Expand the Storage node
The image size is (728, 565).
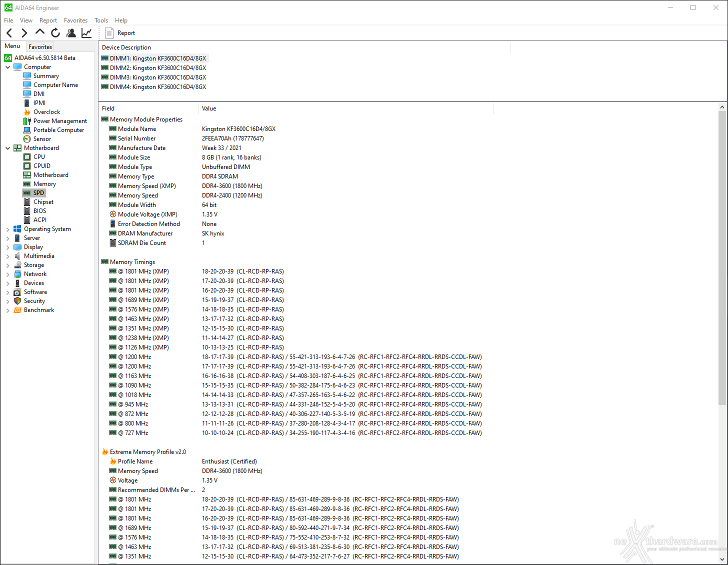pos(8,265)
